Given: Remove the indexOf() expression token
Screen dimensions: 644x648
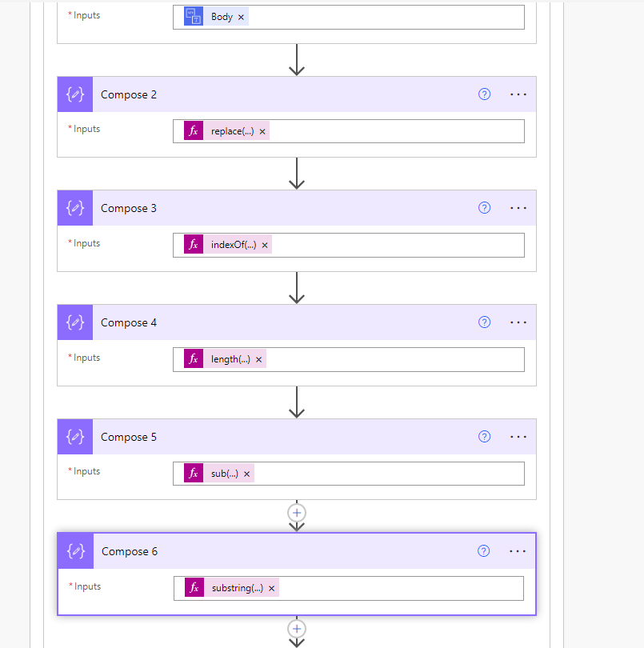Looking at the screenshot, I should (x=264, y=245).
